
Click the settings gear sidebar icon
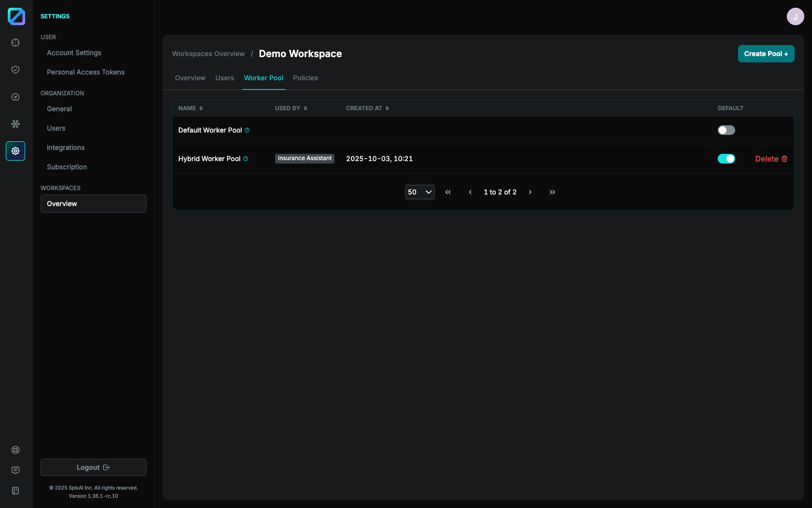click(15, 151)
